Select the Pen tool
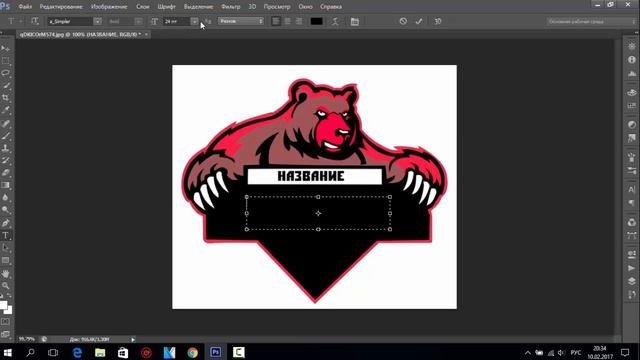The image size is (640, 360). click(x=6, y=223)
